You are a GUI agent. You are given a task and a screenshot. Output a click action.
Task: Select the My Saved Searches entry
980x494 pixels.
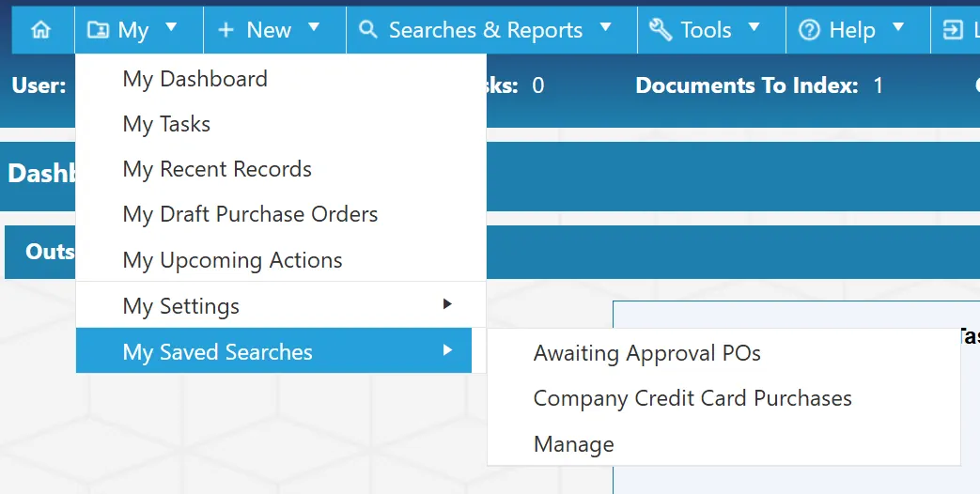(x=273, y=351)
